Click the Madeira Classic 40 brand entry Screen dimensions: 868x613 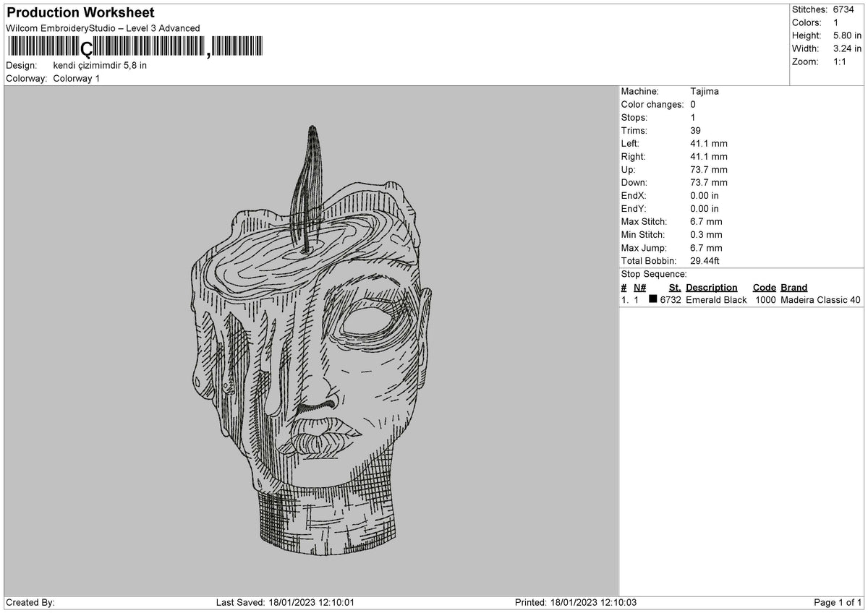pos(821,300)
